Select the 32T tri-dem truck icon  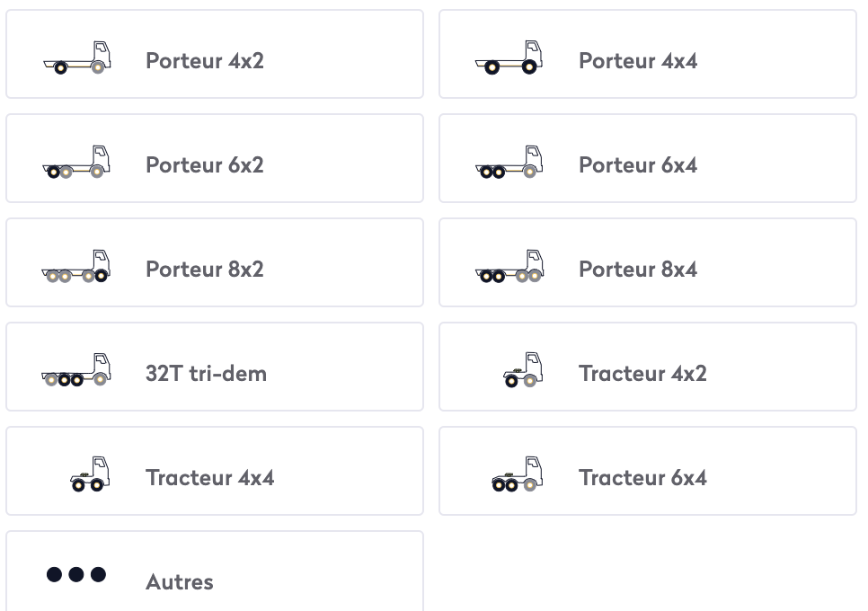[77, 370]
